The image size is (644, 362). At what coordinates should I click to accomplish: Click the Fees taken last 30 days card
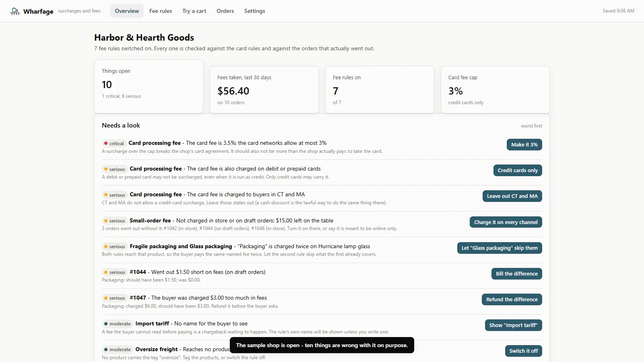click(x=264, y=90)
